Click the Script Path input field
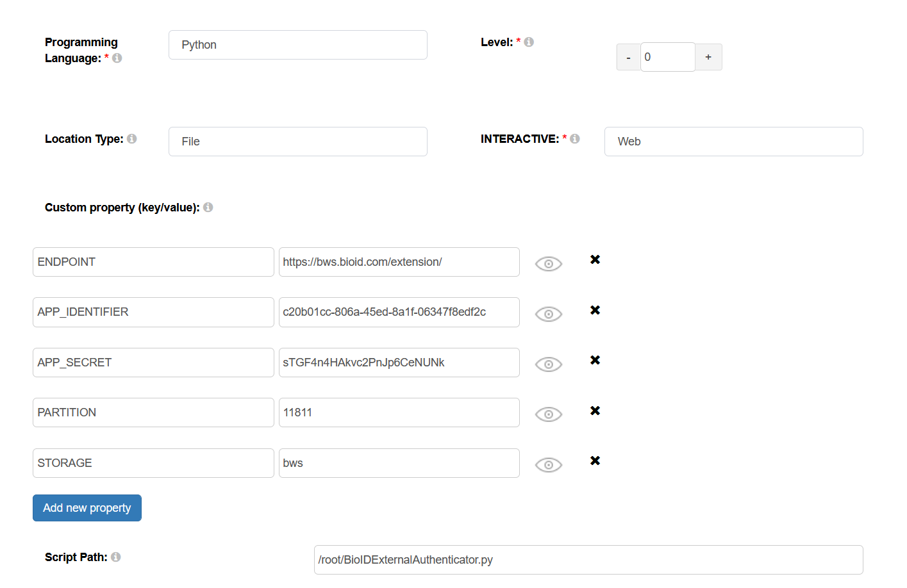The height and width of the screenshot is (588, 907). pos(588,560)
